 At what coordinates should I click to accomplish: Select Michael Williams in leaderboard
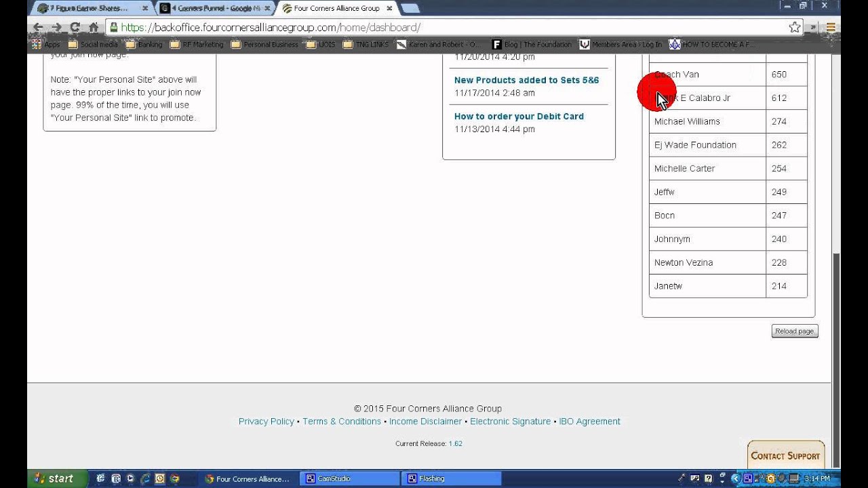click(687, 121)
